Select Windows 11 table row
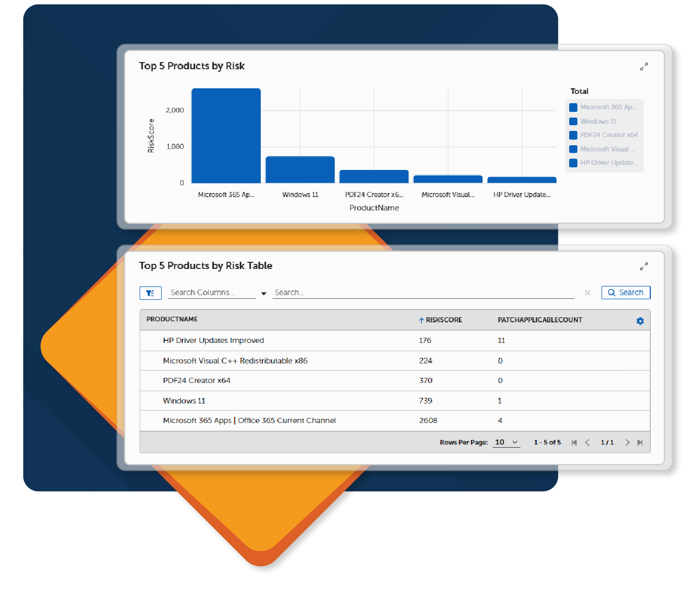Image resolution: width=698 pixels, height=616 pixels. pos(395,401)
